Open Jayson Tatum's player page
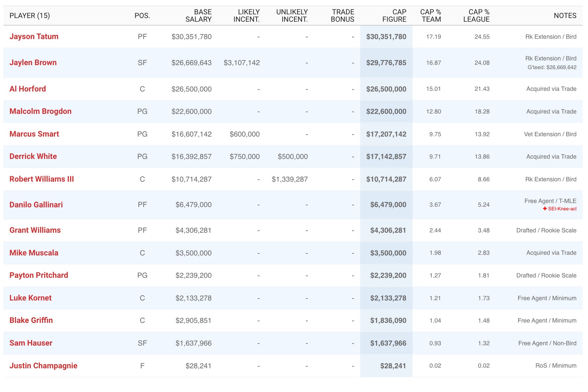Viewport: 588px width, 392px height. click(34, 37)
